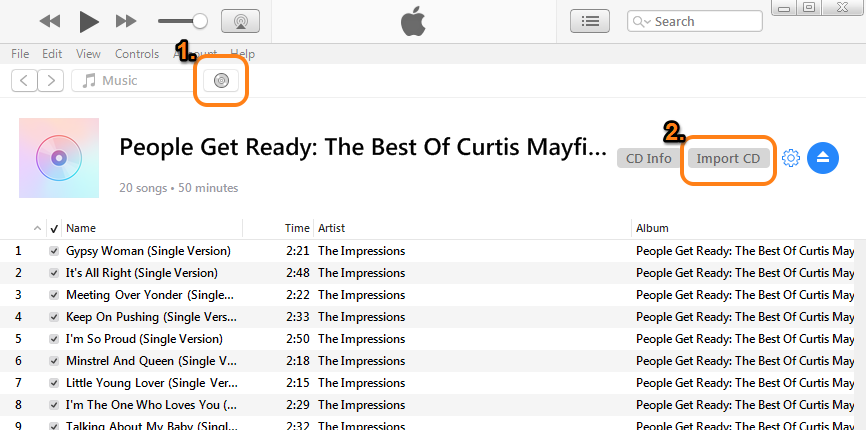The height and width of the screenshot is (430, 866).
Task: Click The Impressions artist in track 4 row
Action: 361,317
